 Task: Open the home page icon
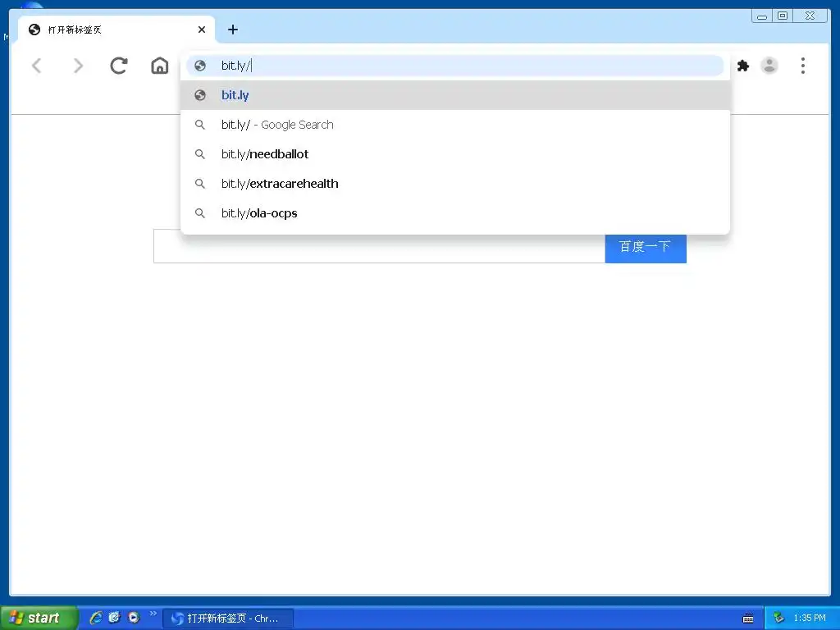coord(160,66)
